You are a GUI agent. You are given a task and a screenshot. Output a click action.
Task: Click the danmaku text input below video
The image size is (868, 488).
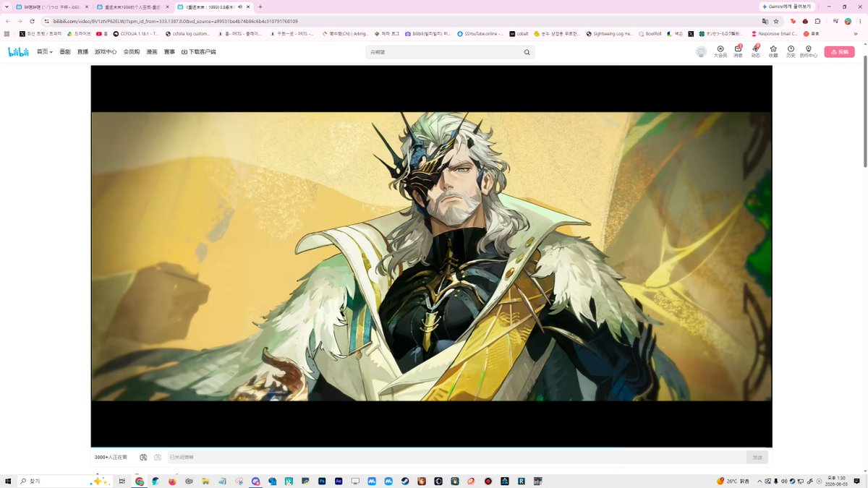[456, 458]
